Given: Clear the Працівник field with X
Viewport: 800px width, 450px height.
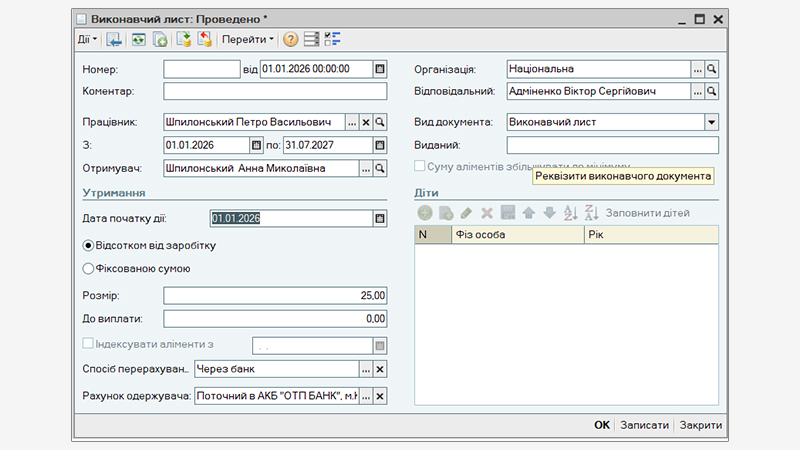Looking at the screenshot, I should pyautogui.click(x=366, y=122).
